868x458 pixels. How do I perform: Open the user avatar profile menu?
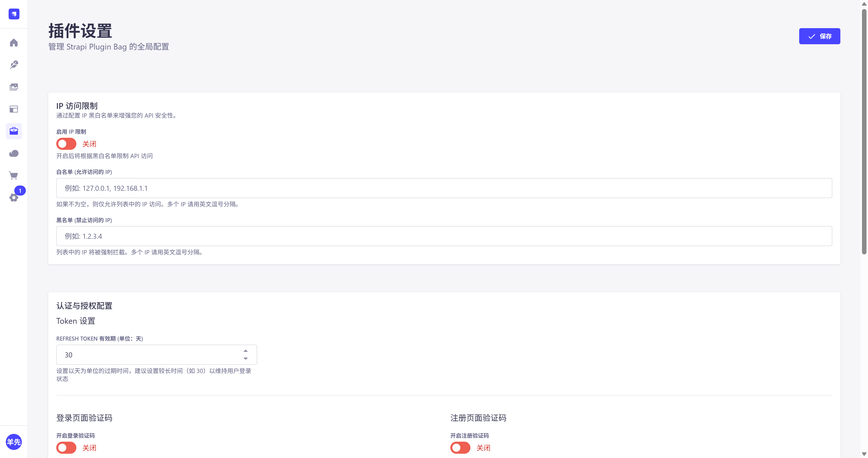(x=14, y=442)
